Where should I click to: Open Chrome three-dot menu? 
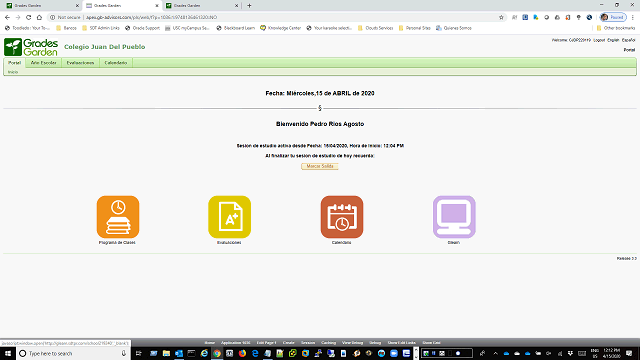point(633,18)
